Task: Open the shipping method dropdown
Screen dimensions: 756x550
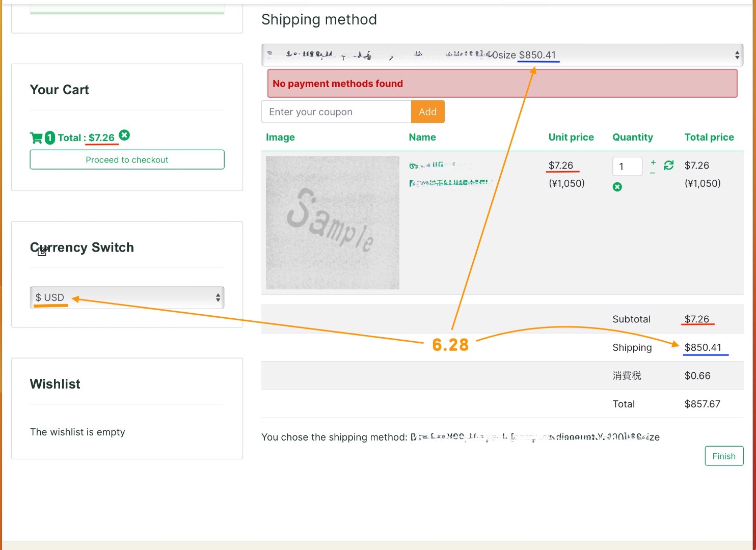Action: (502, 55)
